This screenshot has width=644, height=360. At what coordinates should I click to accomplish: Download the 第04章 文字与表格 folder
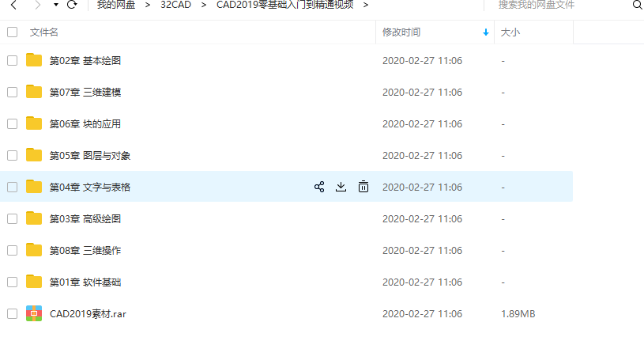pos(341,187)
